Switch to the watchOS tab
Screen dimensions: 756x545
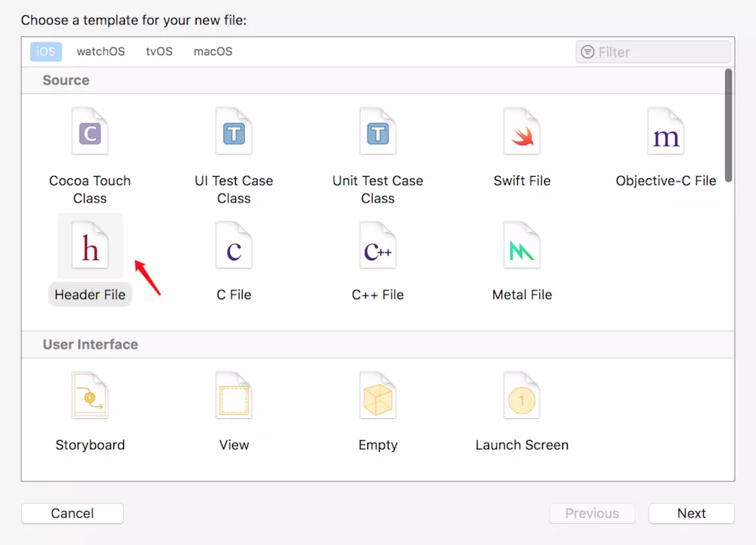click(x=101, y=51)
